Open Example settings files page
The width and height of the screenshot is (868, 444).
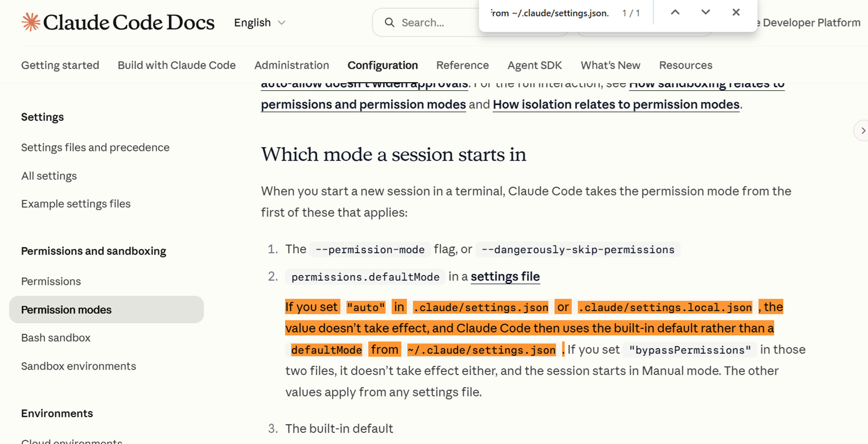pos(76,204)
